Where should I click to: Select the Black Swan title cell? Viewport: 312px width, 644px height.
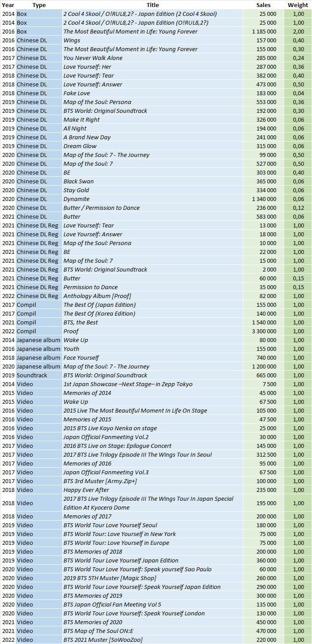tap(78, 181)
